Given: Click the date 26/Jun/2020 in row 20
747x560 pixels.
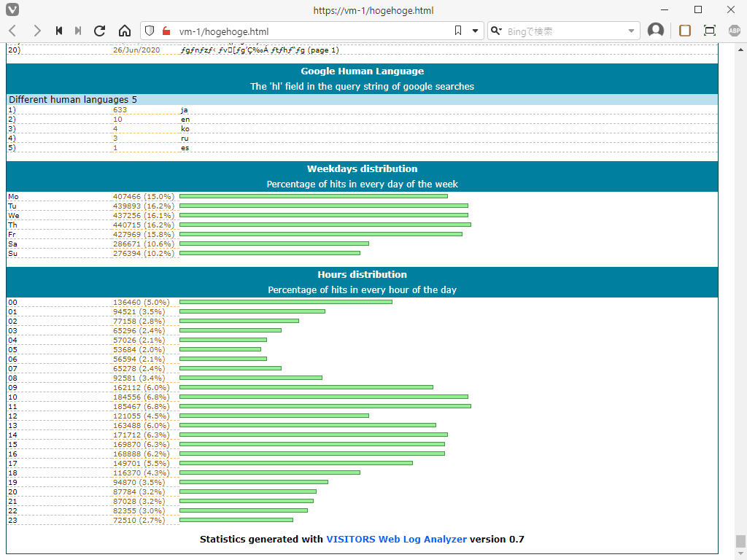Looking at the screenshot, I should 136,50.
